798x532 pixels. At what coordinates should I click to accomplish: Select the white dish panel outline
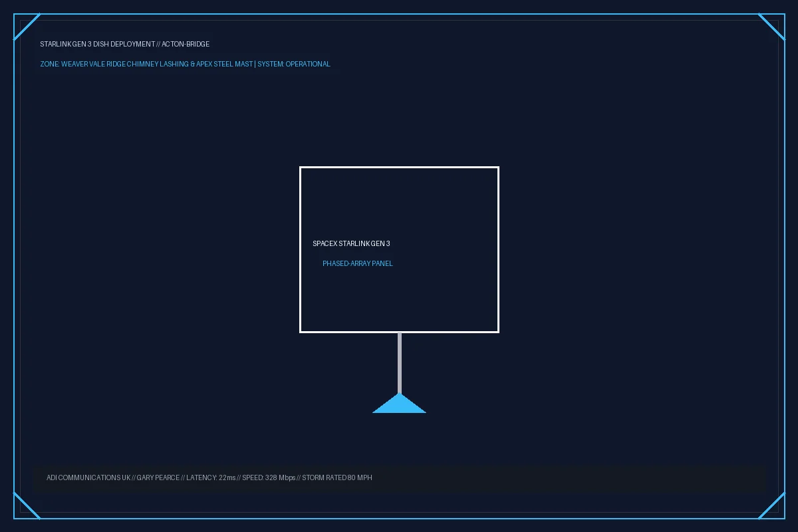point(399,249)
